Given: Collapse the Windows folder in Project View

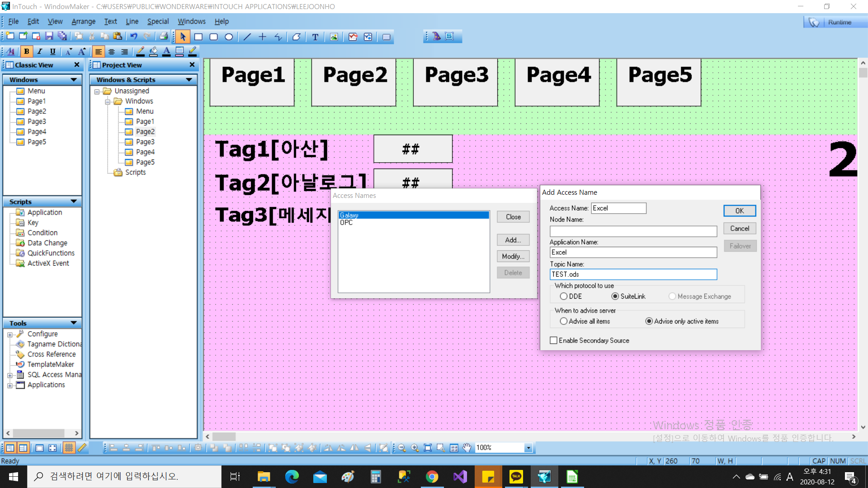Looking at the screenshot, I should point(108,102).
